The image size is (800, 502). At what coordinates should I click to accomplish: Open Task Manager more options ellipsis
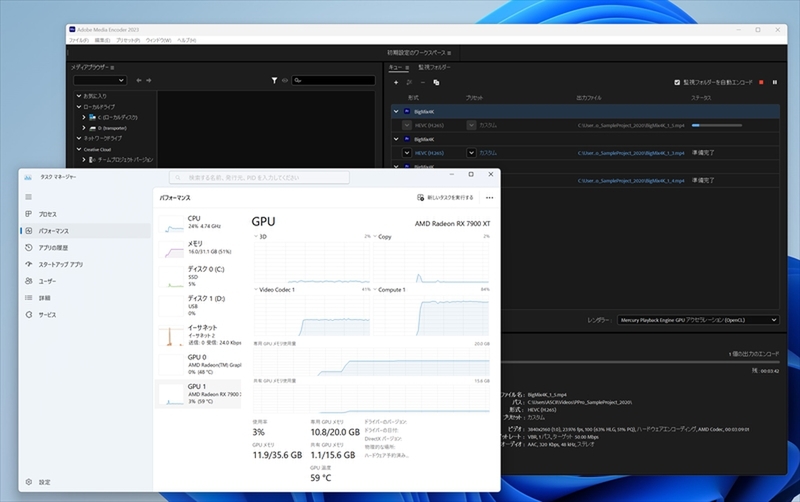(489, 198)
